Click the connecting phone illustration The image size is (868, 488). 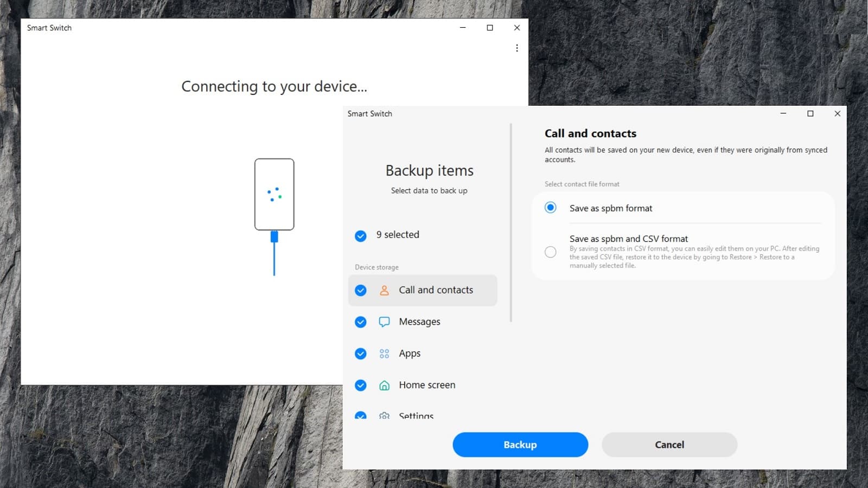tap(274, 195)
